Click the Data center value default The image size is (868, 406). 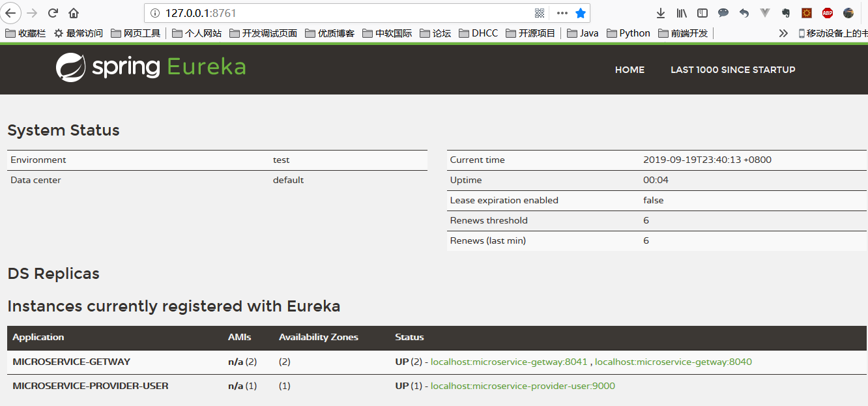click(288, 180)
